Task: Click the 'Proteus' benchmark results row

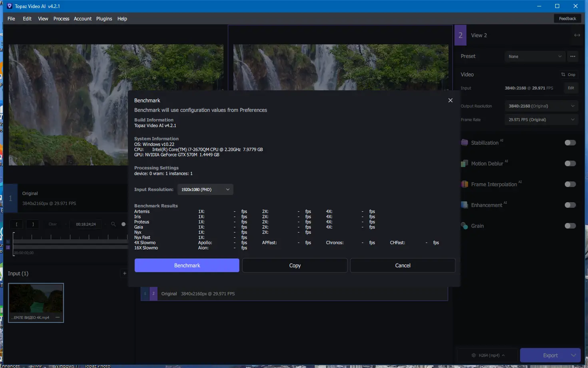Action: (x=255, y=222)
